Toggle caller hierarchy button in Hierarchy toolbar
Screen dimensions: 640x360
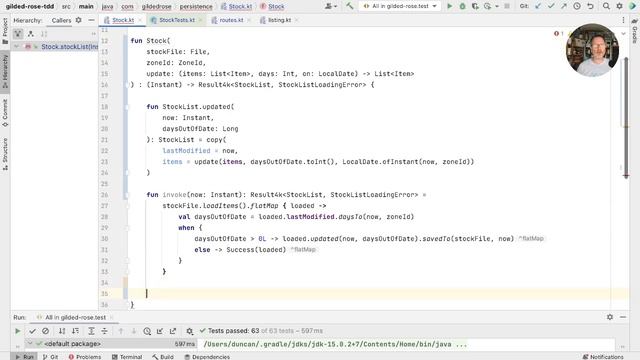click(18, 34)
